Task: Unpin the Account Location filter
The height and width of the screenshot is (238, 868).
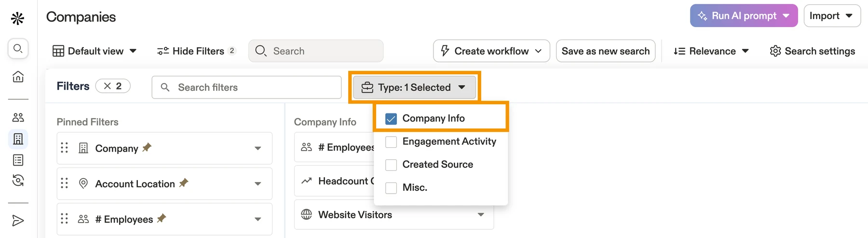Action: pos(184,182)
